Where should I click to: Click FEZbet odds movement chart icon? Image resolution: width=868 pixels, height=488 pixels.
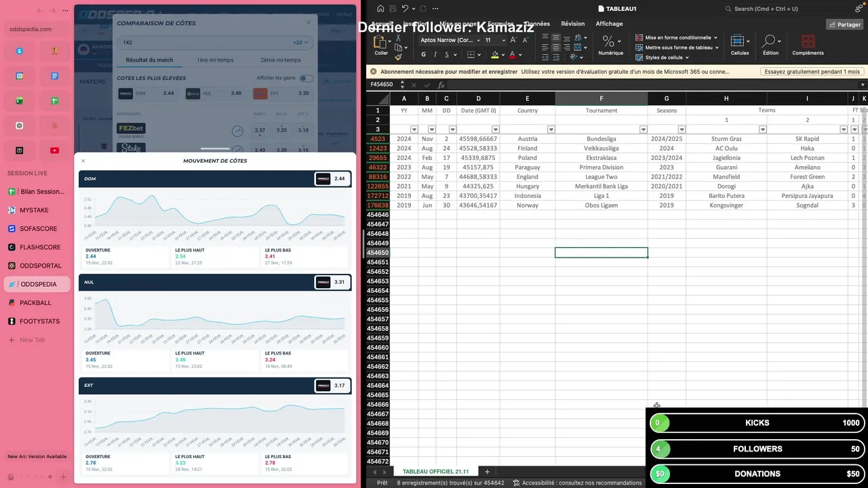(x=237, y=131)
